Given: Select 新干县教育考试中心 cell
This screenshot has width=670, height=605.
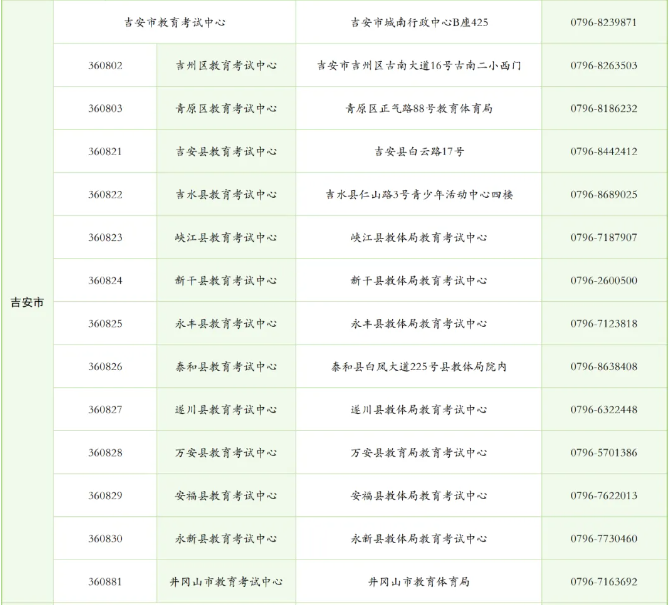Looking at the screenshot, I should tap(226, 280).
